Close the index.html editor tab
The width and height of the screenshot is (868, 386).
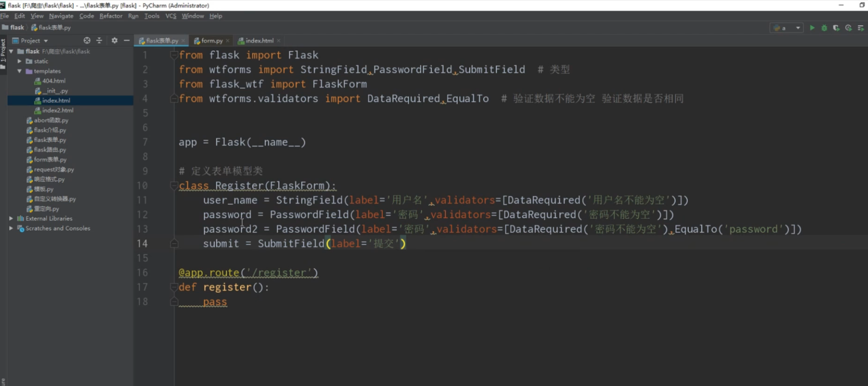279,41
